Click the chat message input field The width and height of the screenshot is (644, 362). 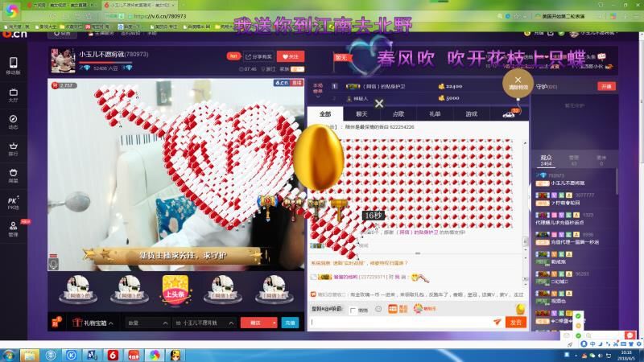click(x=402, y=322)
